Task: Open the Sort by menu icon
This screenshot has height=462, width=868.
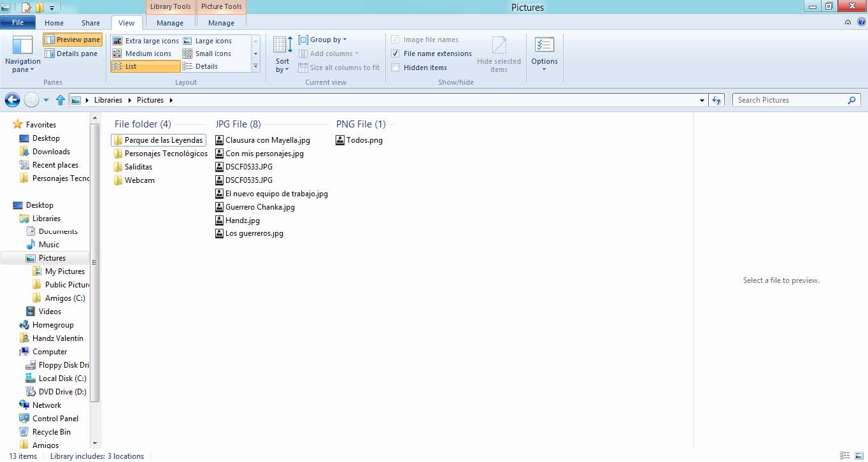Action: click(x=282, y=46)
